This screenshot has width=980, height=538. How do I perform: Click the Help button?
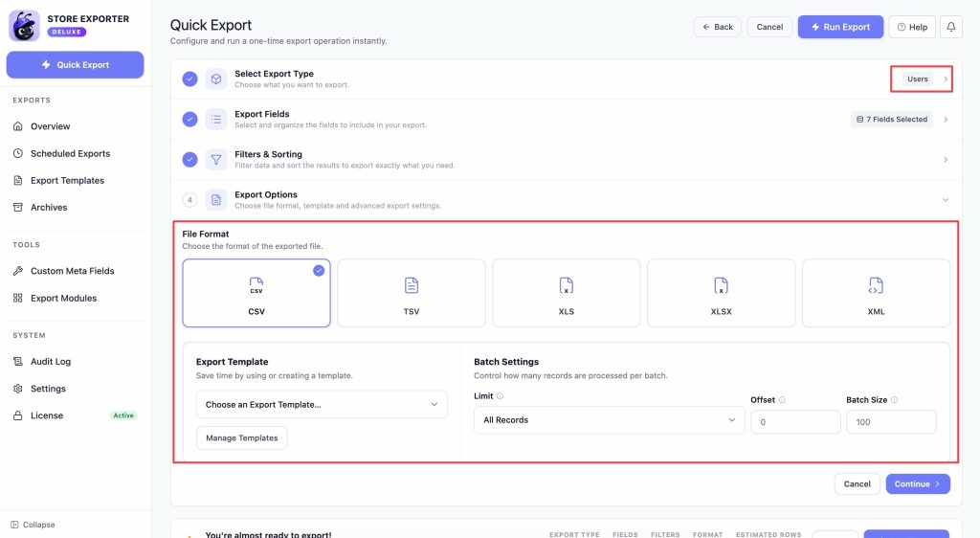click(912, 27)
